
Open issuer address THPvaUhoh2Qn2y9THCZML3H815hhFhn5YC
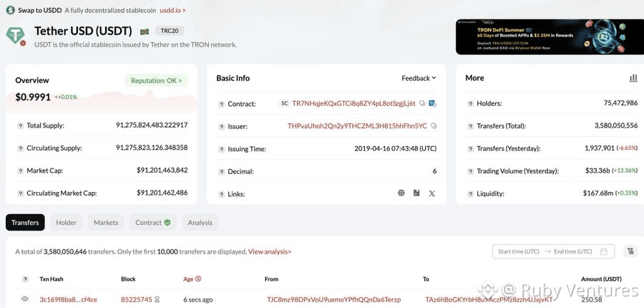(x=357, y=126)
